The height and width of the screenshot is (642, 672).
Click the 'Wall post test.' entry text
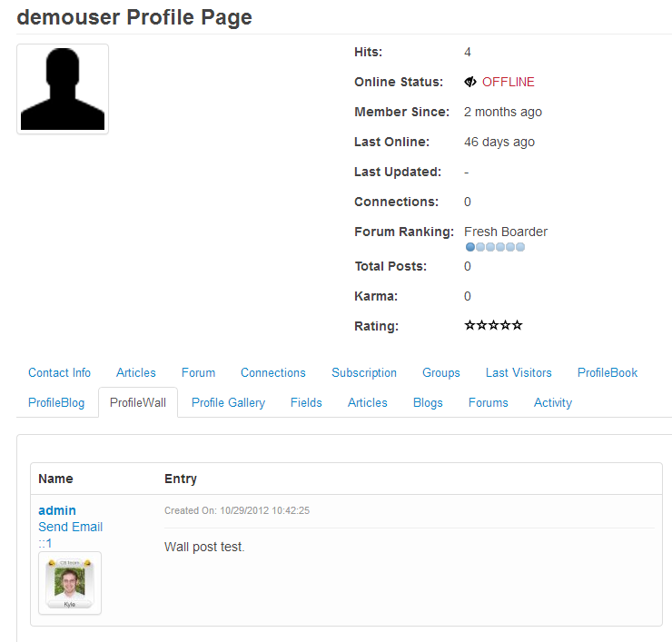204,547
